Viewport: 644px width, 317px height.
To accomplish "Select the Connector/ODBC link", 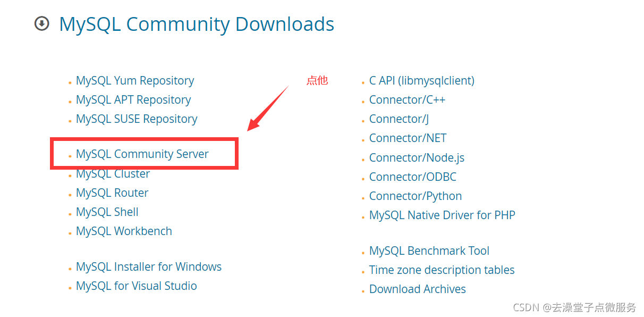I will pos(413,177).
